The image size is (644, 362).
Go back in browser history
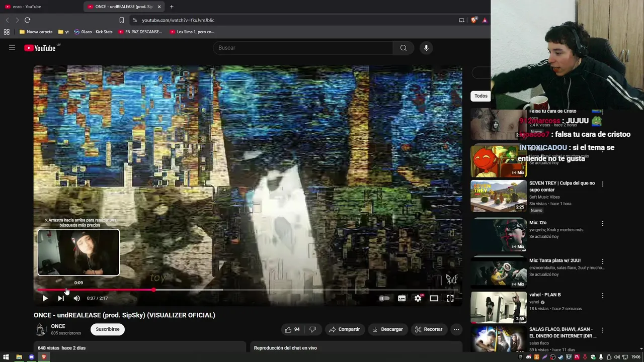[7, 20]
